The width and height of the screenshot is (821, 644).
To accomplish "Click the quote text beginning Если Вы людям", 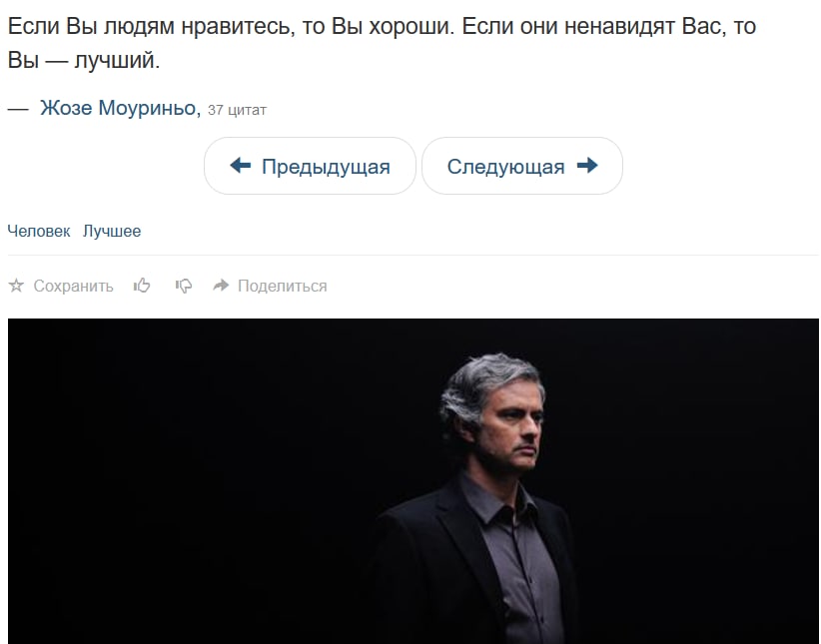I will pyautogui.click(x=382, y=43).
